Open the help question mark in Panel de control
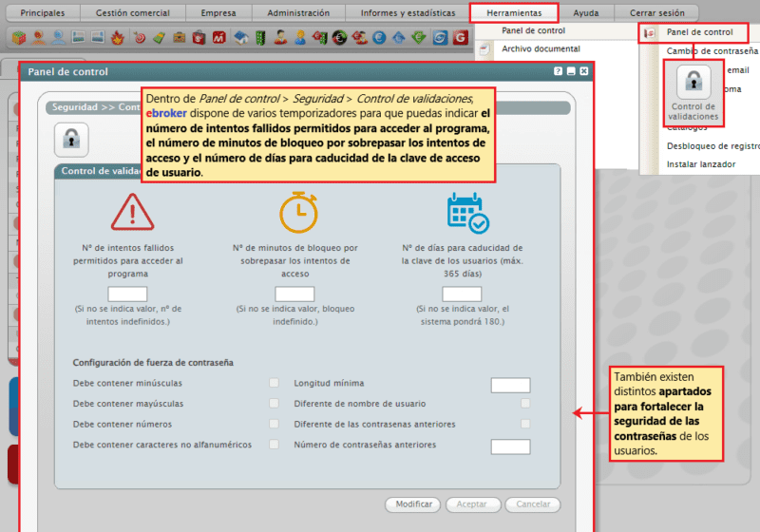 tap(558, 71)
